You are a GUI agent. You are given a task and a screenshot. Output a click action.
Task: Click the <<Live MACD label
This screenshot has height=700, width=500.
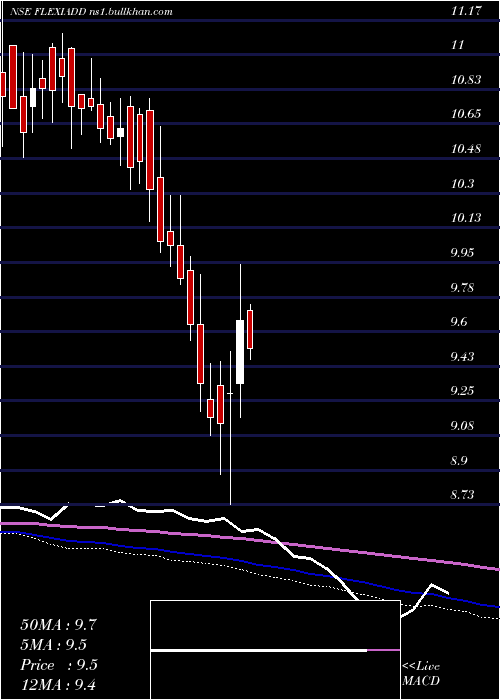(421, 673)
